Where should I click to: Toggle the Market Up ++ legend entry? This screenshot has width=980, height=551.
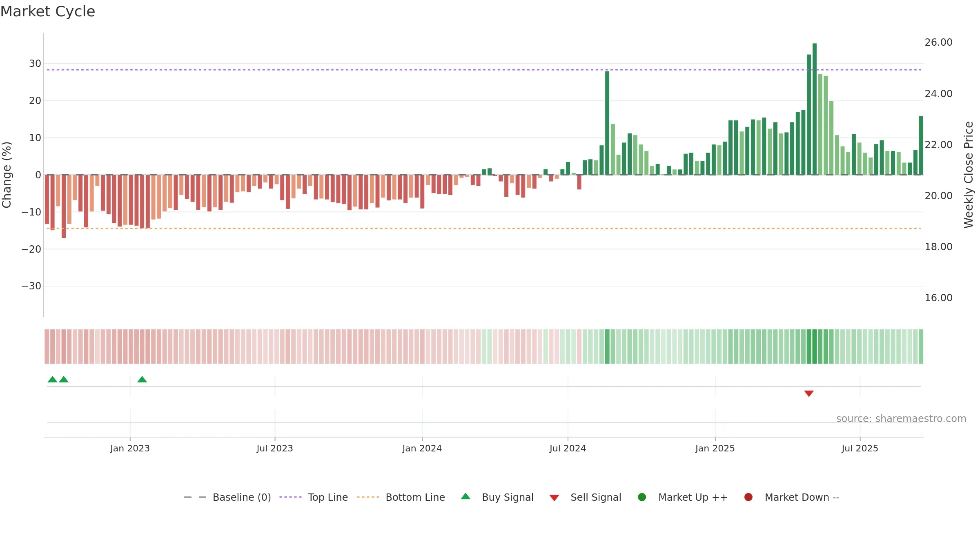coord(682,497)
